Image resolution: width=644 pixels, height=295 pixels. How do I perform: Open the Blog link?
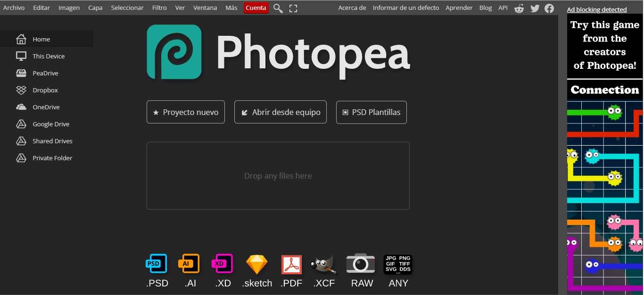click(486, 8)
